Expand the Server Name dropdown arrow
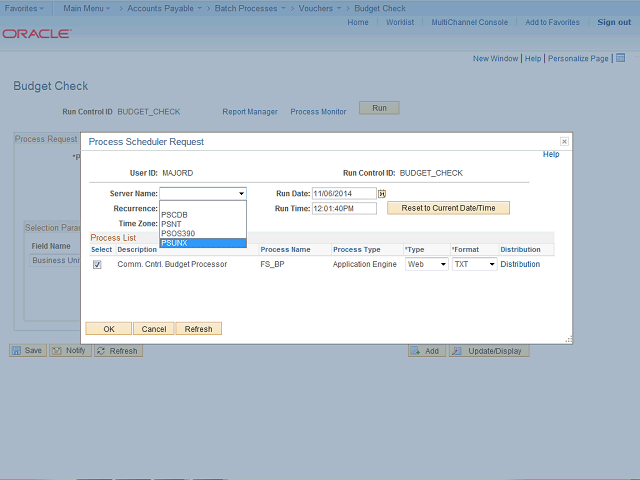Viewport: 640px width, 480px height. tap(241, 194)
